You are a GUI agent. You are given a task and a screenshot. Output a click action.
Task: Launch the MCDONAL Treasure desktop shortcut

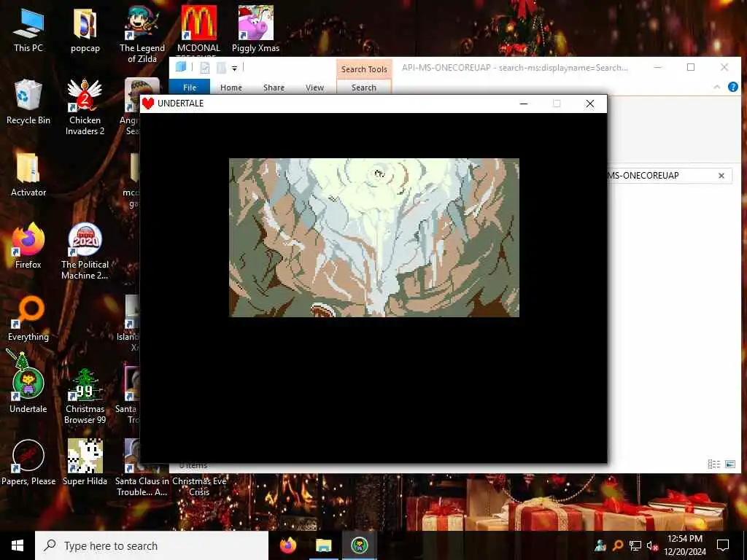coord(198,29)
